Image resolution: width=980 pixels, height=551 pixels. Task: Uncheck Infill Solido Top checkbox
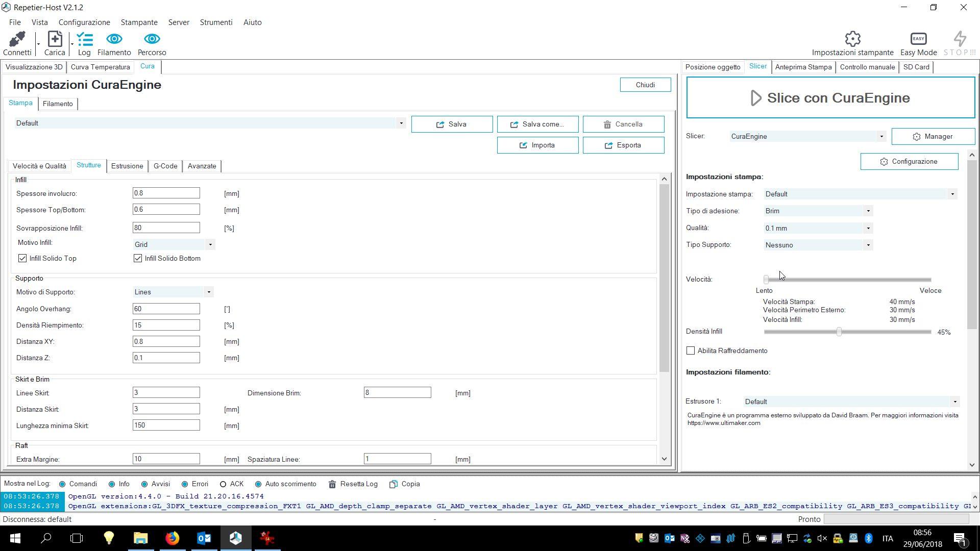tap(22, 259)
